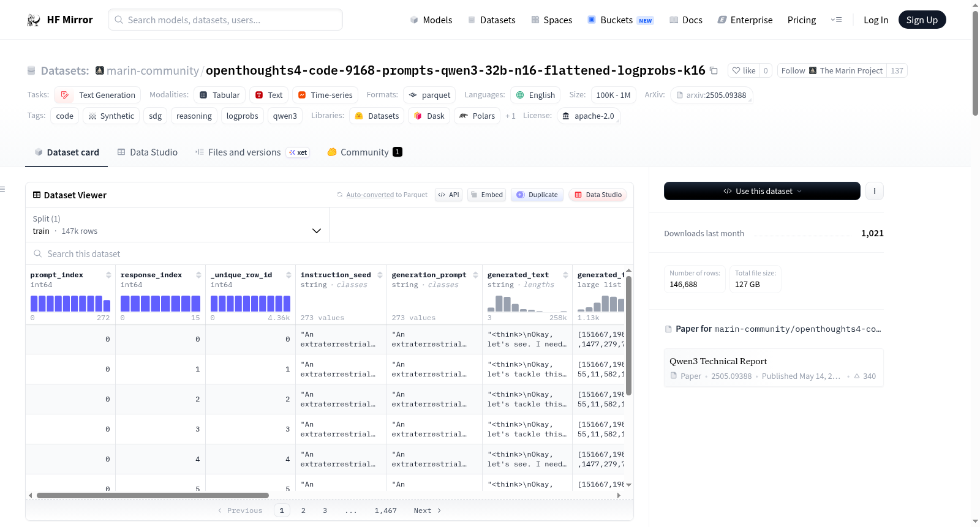Jump to last page 1,467
The width and height of the screenshot is (980, 527).
click(386, 510)
